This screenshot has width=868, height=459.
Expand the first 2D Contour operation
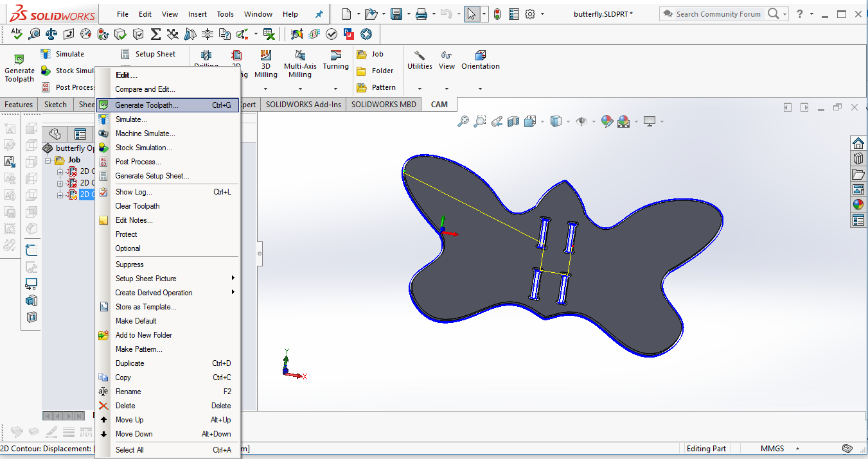pos(60,172)
